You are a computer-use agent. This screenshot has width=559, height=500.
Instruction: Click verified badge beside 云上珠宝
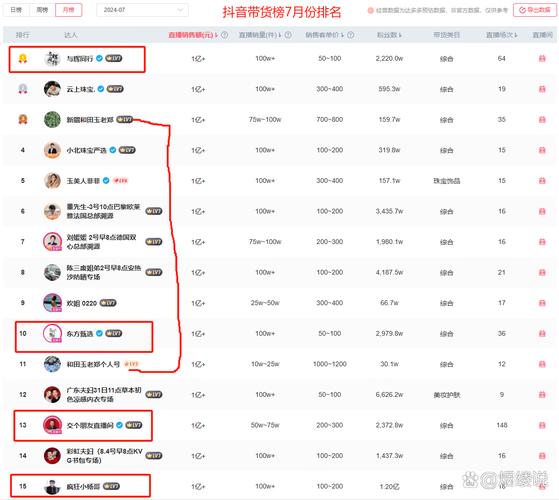click(101, 89)
